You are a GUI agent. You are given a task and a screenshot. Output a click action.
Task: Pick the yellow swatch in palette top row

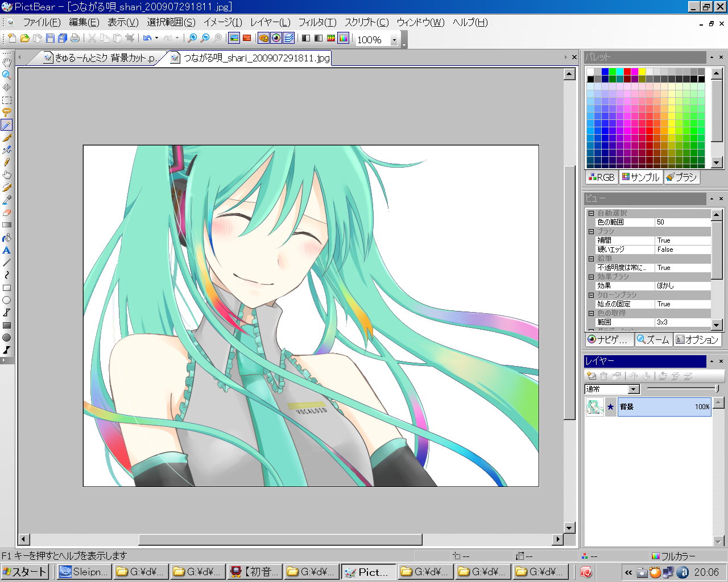click(642, 72)
